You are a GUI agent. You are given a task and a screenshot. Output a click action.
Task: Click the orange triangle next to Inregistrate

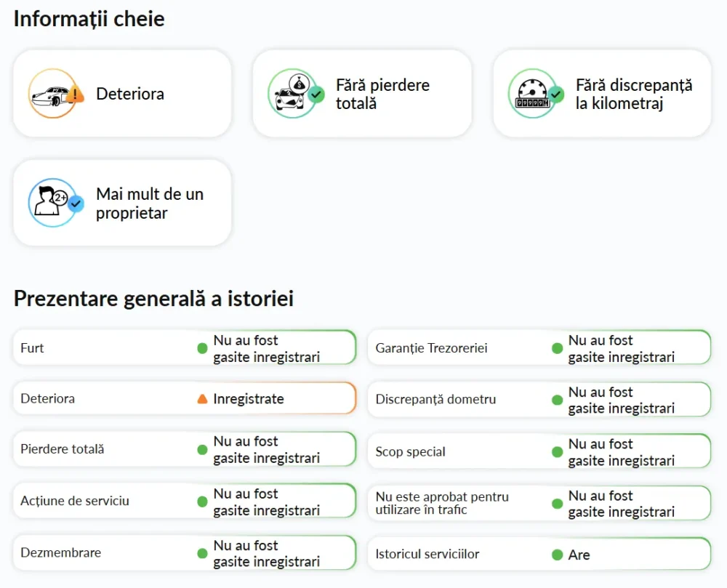pyautogui.click(x=202, y=398)
